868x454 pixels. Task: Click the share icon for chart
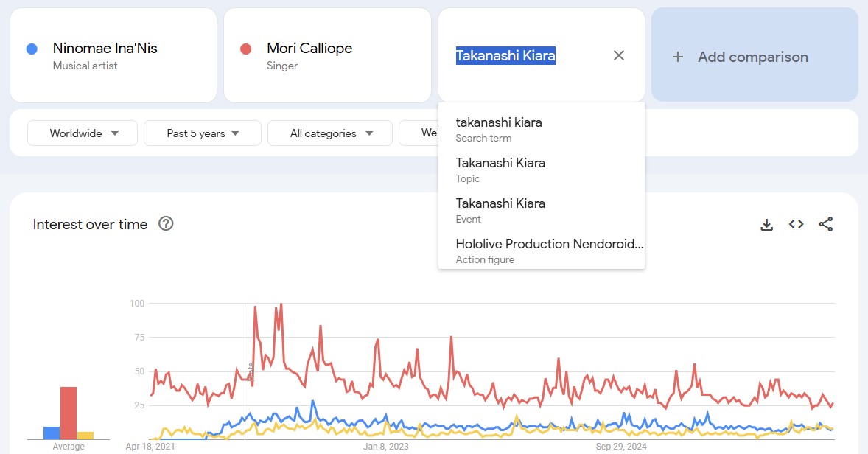pyautogui.click(x=825, y=225)
